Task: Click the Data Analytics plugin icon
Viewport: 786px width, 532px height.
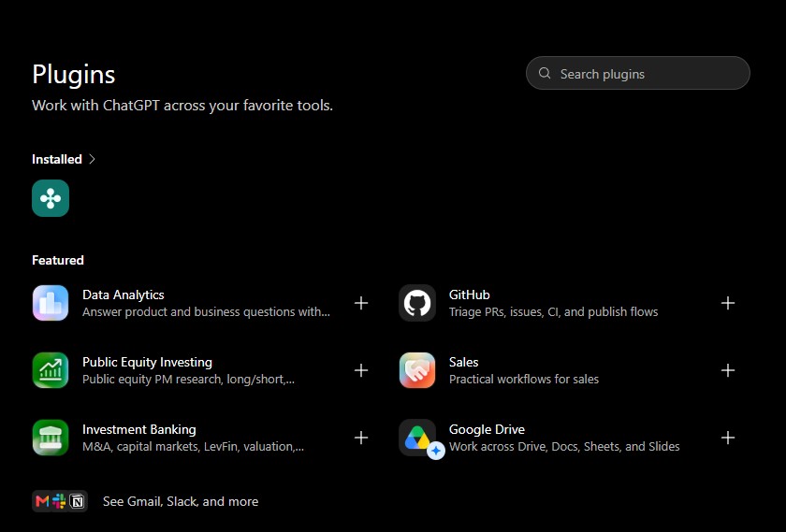Action: coord(51,303)
